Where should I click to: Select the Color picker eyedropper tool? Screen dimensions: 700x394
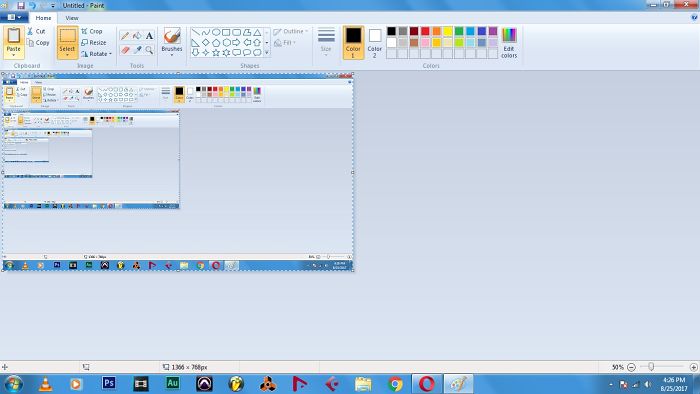[137, 50]
